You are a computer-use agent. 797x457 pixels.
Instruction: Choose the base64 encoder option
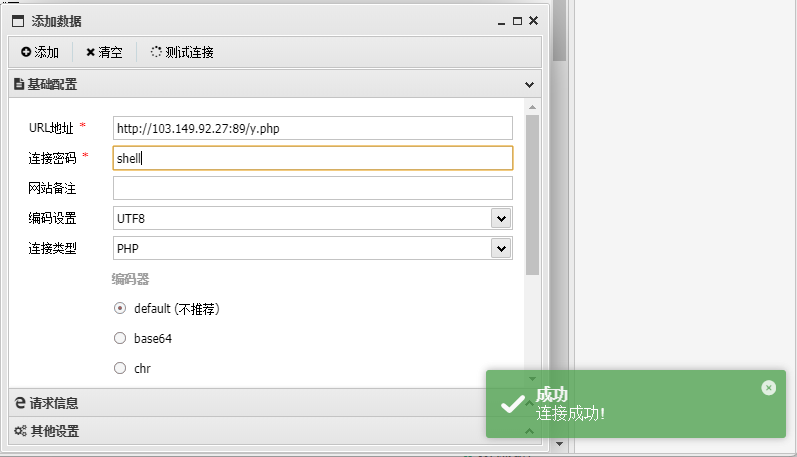120,339
